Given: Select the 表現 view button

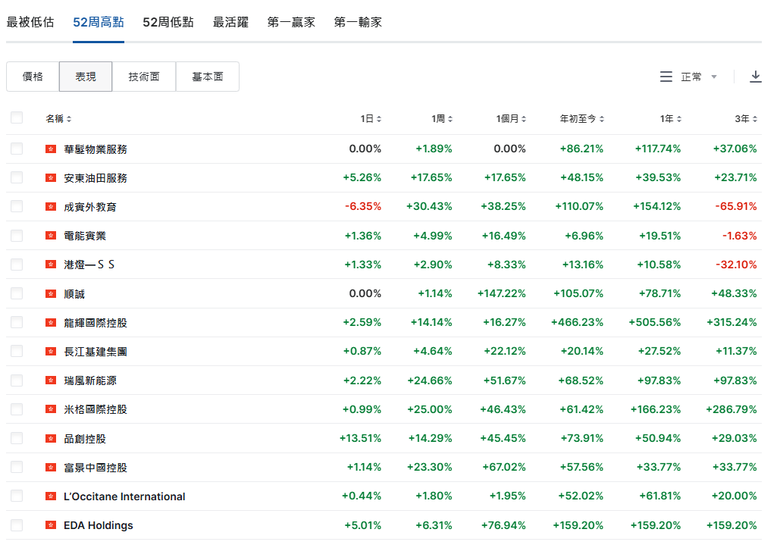Looking at the screenshot, I should 86,77.
